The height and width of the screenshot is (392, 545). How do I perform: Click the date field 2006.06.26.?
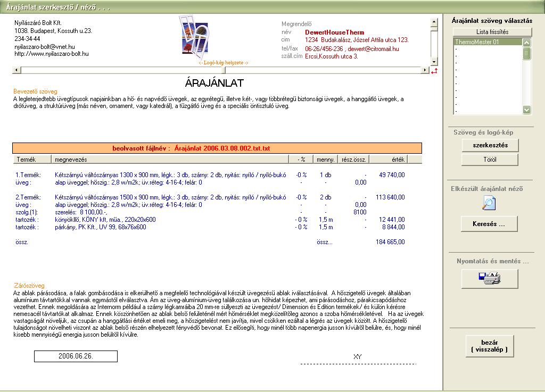[x=76, y=356]
